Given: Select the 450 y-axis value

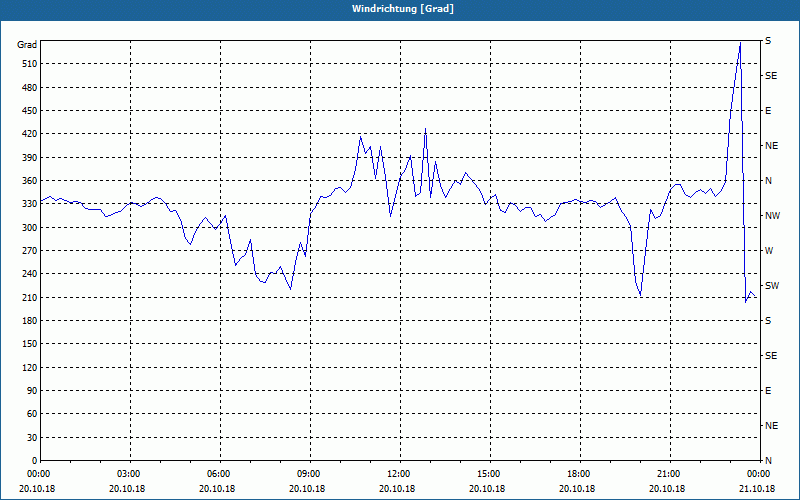Looking at the screenshot, I should [30, 111].
